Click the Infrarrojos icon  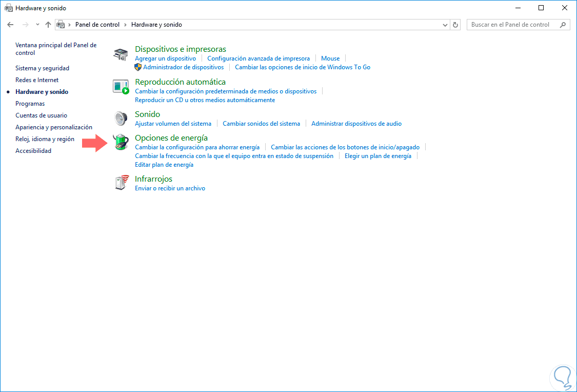click(x=122, y=183)
